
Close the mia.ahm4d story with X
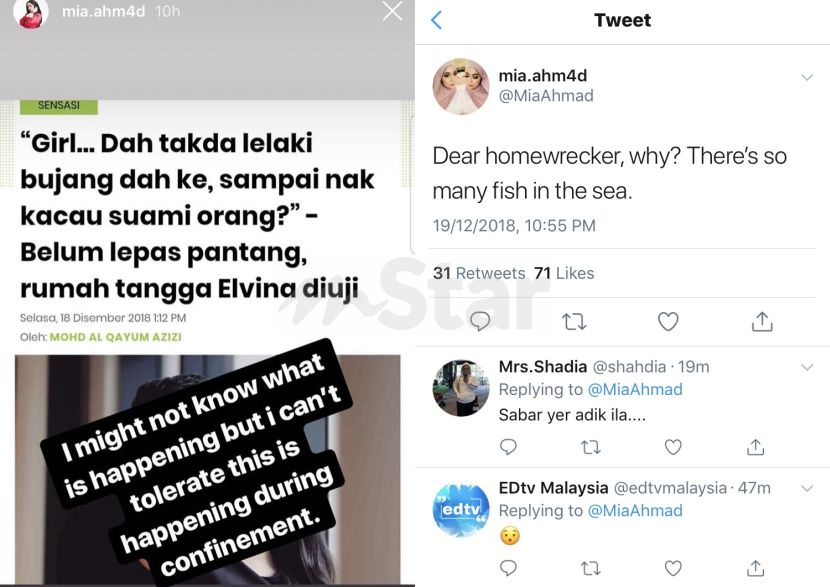[392, 11]
